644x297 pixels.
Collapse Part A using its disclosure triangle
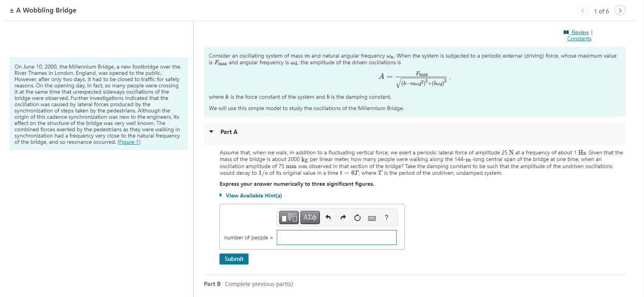[x=211, y=132]
